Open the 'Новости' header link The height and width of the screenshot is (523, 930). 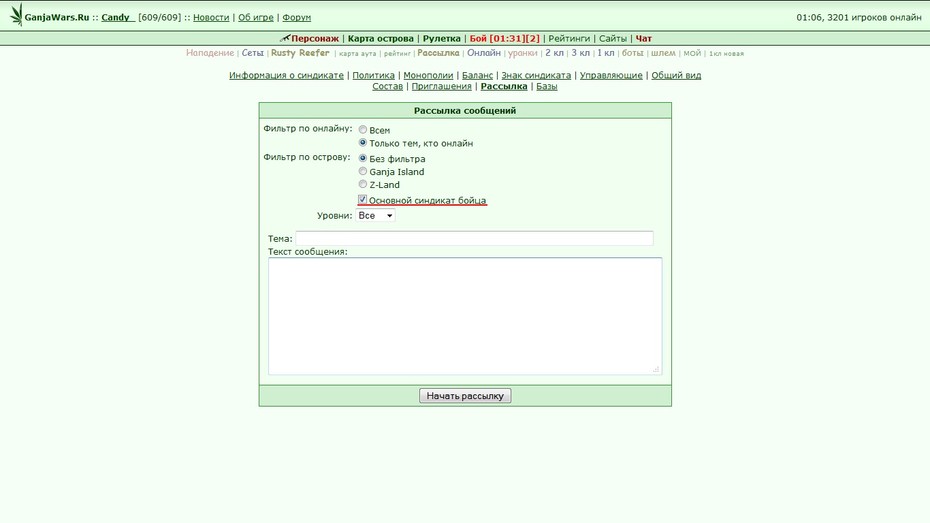point(211,17)
